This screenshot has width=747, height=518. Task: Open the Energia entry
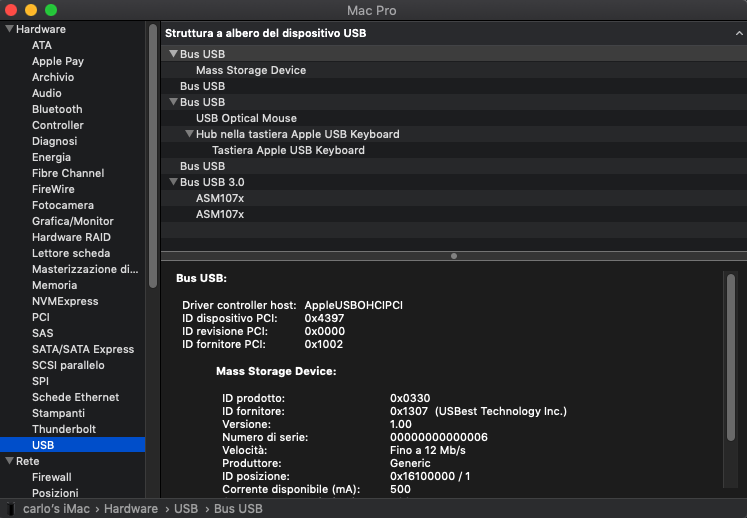pos(51,157)
